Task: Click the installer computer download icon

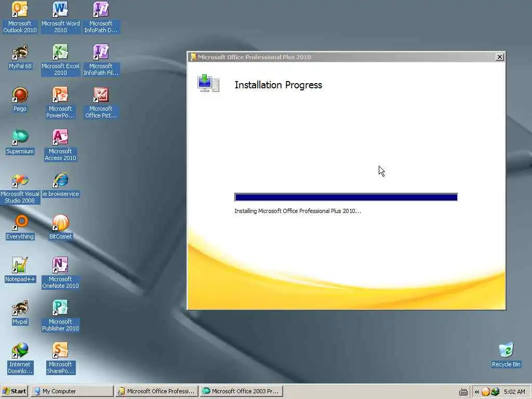Action: (x=208, y=83)
